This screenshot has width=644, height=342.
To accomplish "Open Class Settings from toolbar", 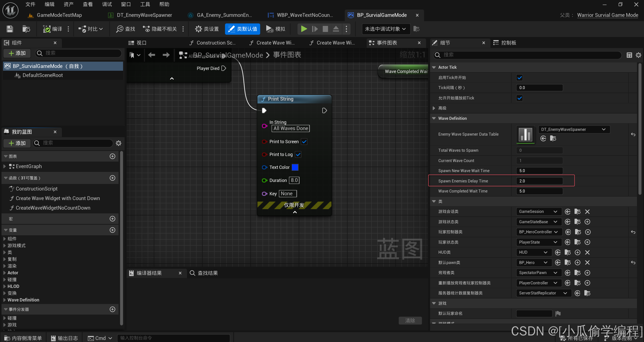I will 207,29.
